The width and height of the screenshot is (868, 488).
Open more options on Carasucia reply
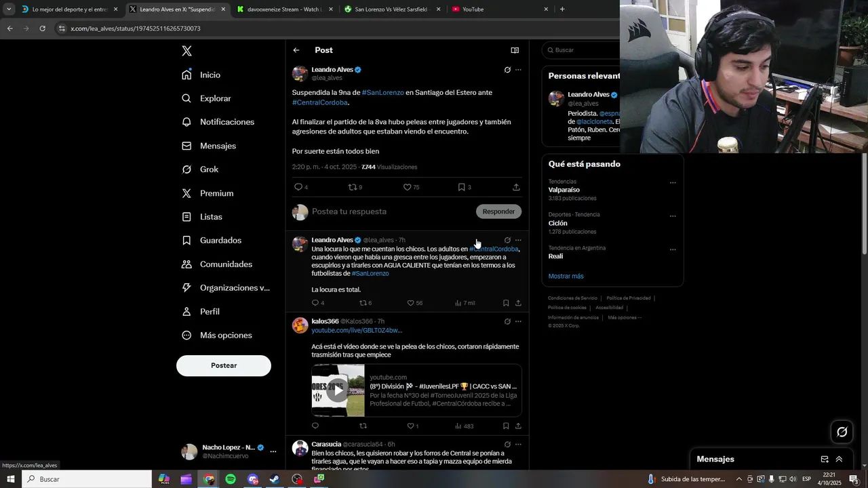click(x=518, y=444)
